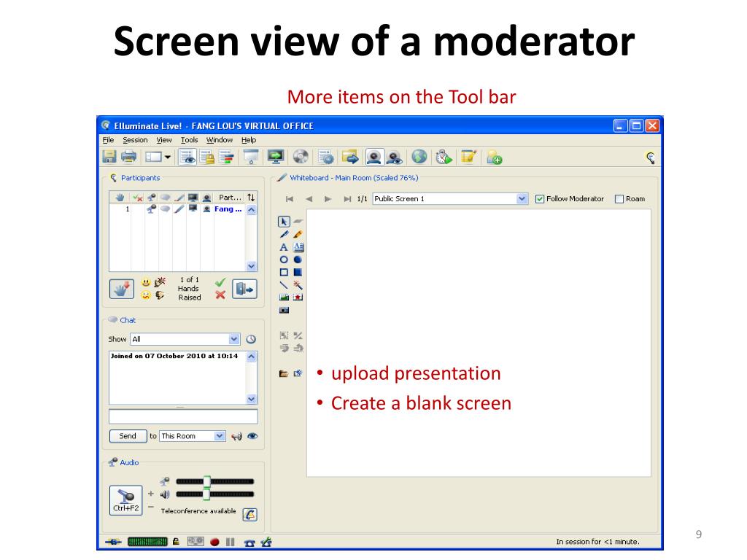Select the whiteboard pen tool
The width and height of the screenshot is (747, 560).
pos(284,234)
